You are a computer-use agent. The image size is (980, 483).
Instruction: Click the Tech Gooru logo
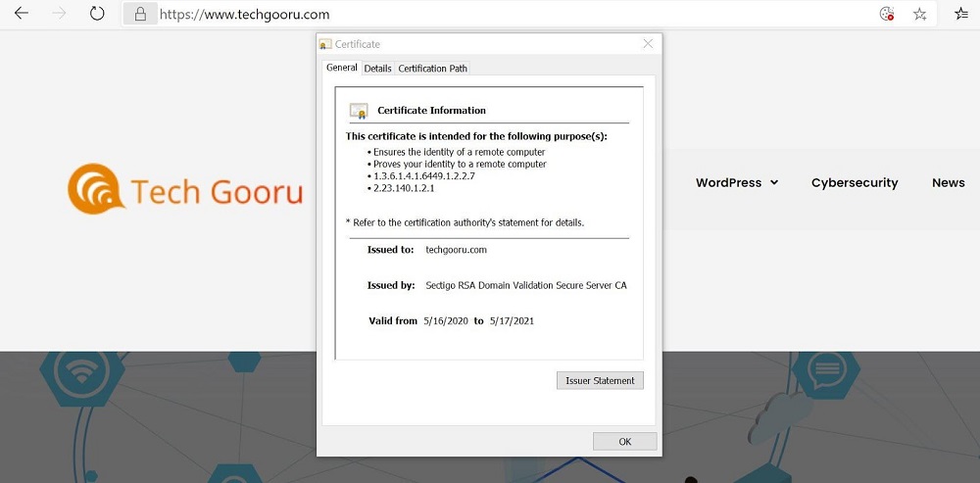tap(185, 189)
